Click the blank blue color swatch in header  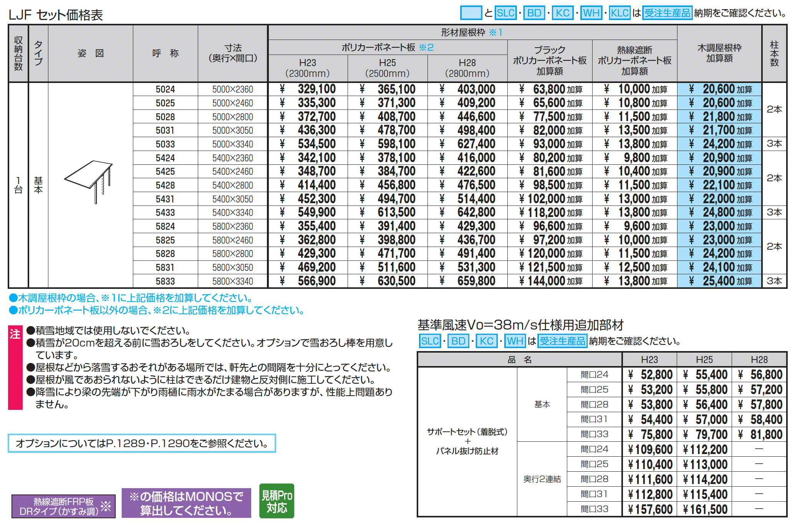471,13
